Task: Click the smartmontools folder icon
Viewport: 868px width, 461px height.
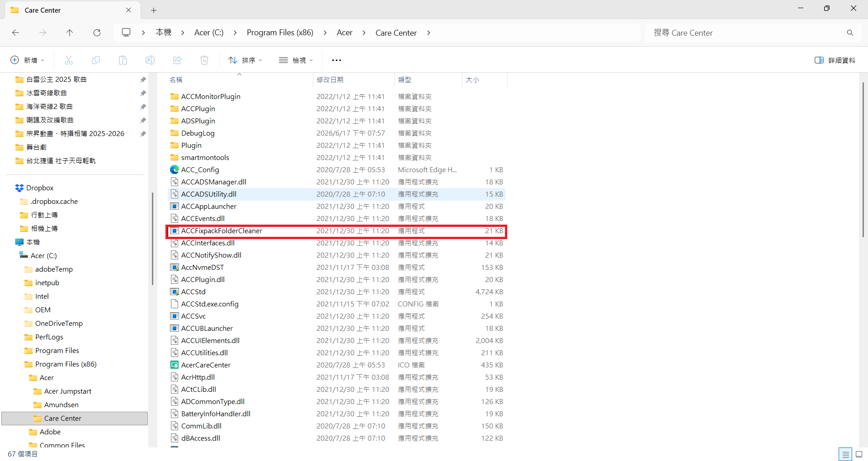Action: [x=175, y=157]
